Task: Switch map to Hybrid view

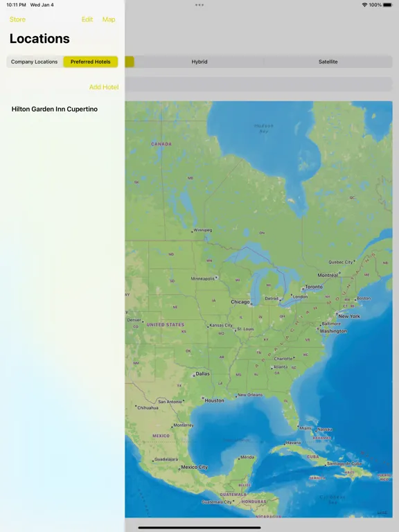Action: tap(199, 62)
